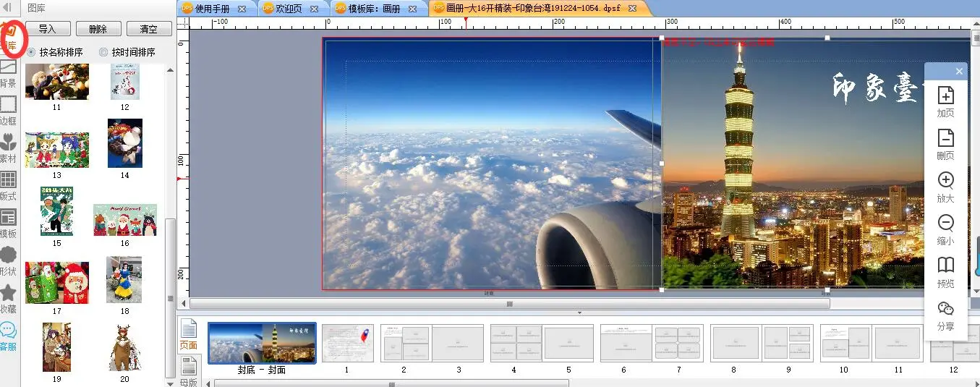Open the 背景 (Background) sidebar panel
The image size is (980, 387).
(x=8, y=72)
